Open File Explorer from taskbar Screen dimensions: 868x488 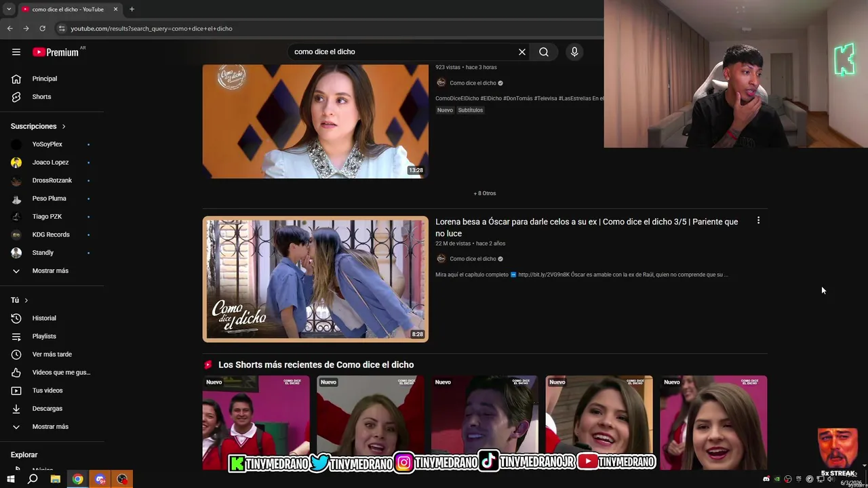pos(56,479)
